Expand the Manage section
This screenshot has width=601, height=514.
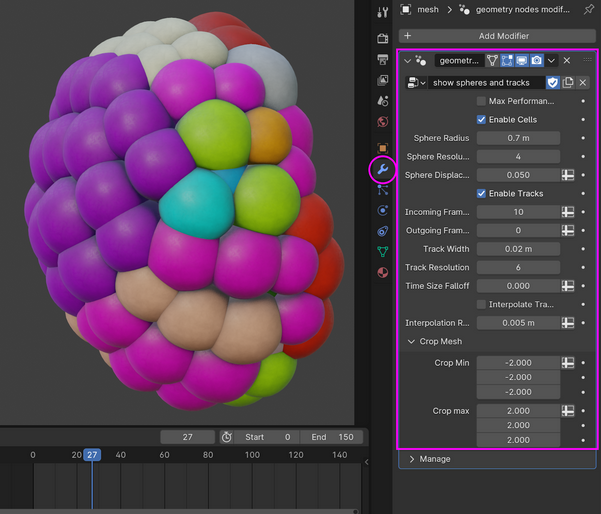coord(411,459)
